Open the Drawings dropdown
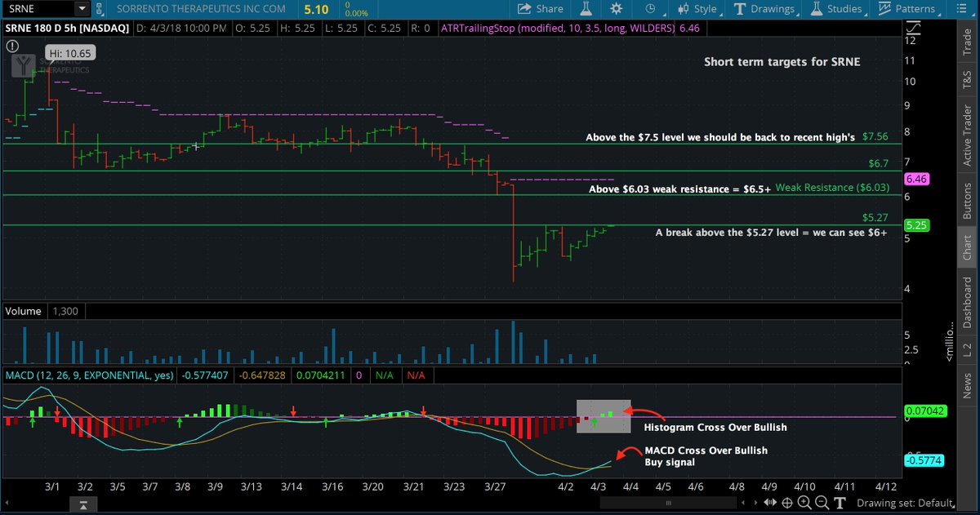The image size is (980, 515). point(765,9)
